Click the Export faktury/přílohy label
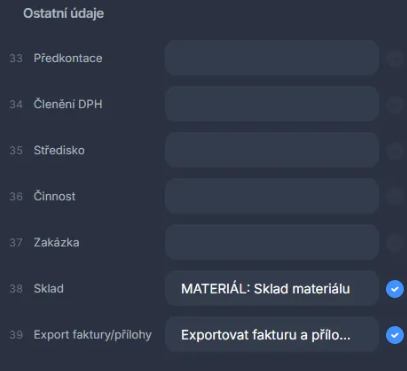 click(x=93, y=335)
